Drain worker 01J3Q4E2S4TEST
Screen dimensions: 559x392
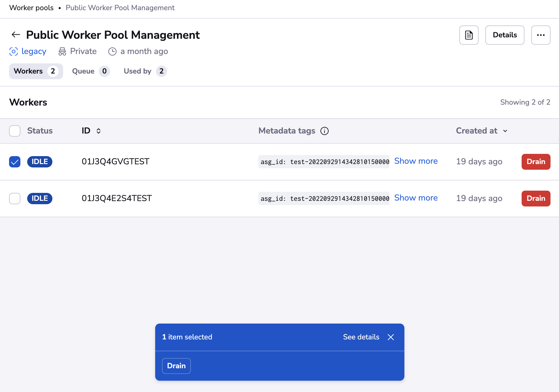point(535,198)
